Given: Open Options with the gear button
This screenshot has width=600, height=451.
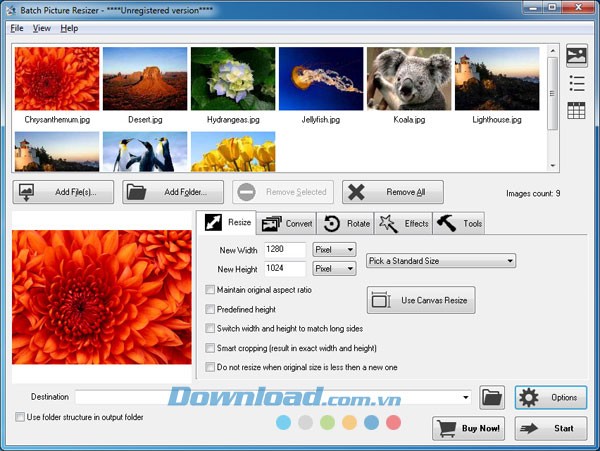Looking at the screenshot, I should tap(550, 397).
